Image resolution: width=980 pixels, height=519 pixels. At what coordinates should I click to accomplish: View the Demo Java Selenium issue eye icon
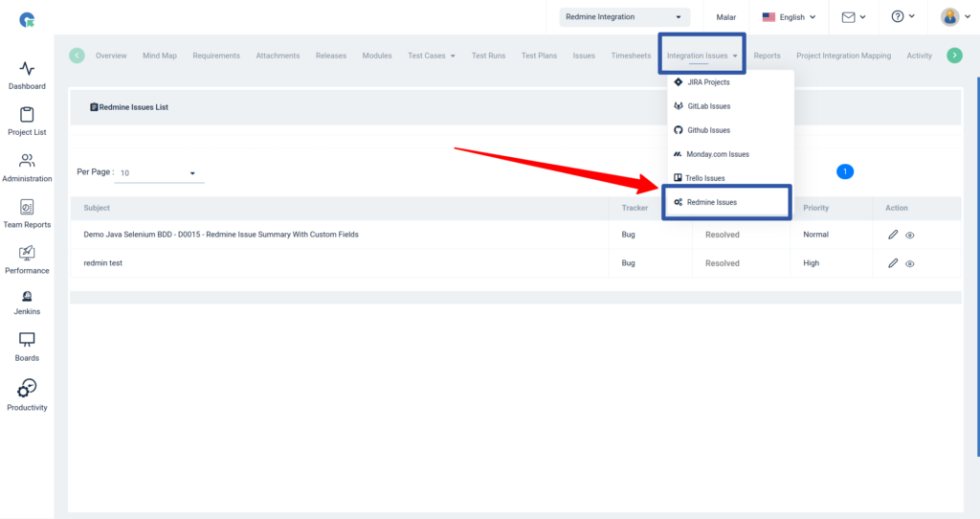tap(910, 235)
